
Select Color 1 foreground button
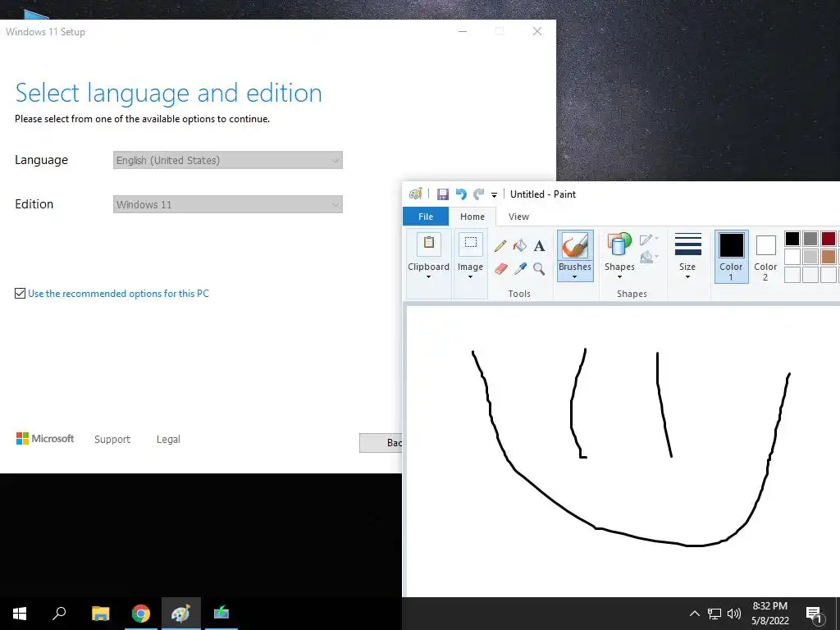tap(731, 257)
